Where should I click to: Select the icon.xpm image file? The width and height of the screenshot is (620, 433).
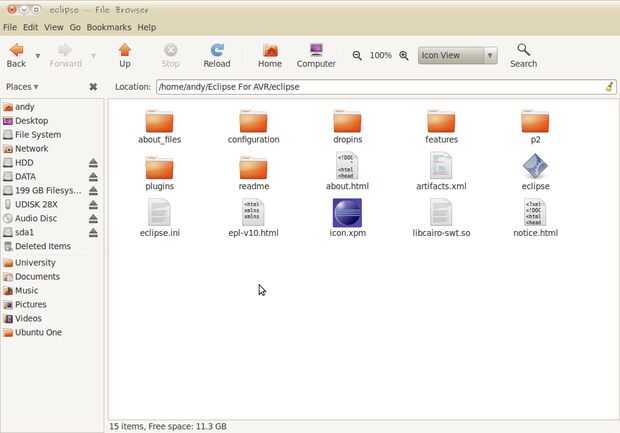(348, 218)
